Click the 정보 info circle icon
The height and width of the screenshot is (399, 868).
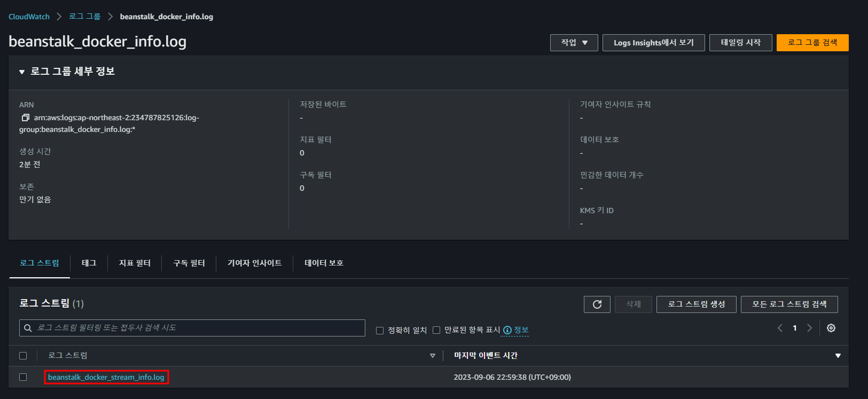[x=507, y=330]
